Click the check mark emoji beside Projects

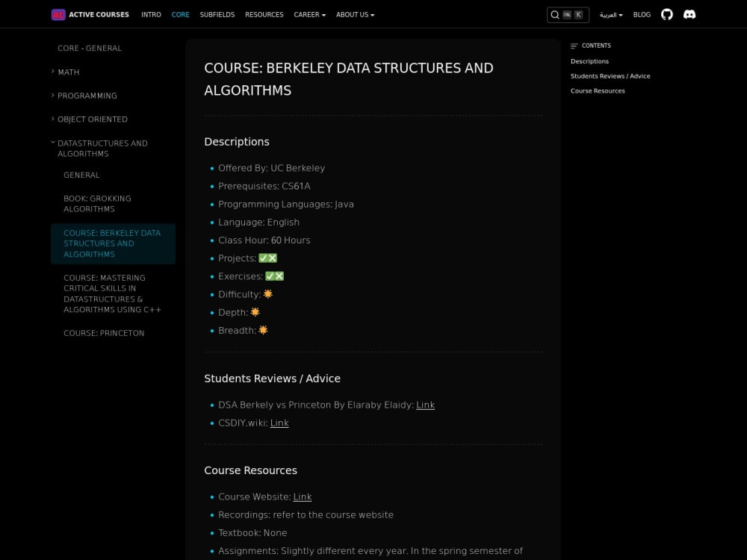[262, 258]
